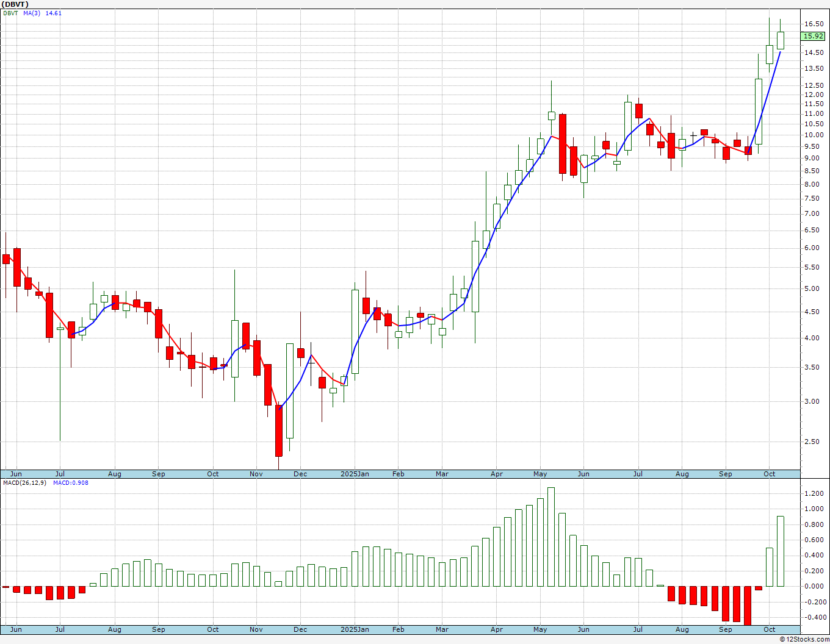Select Mar on the MACD panel time axis
This screenshot has width=830, height=644.
click(x=442, y=629)
